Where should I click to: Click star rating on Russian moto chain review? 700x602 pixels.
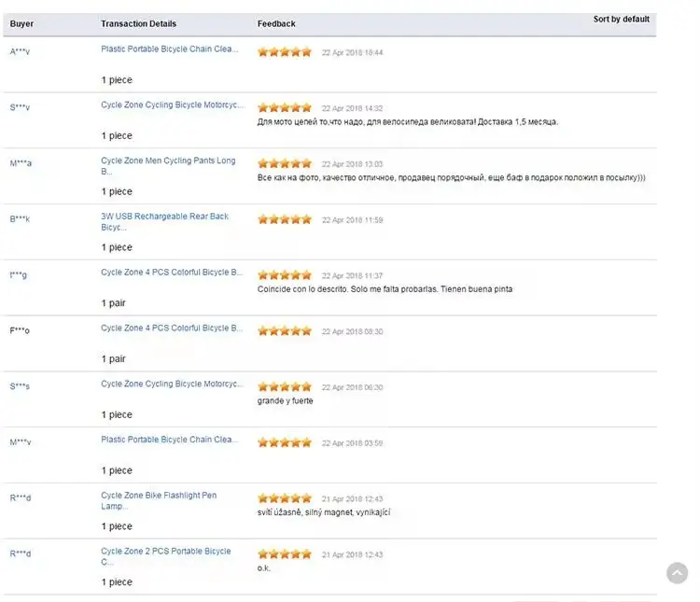click(285, 108)
